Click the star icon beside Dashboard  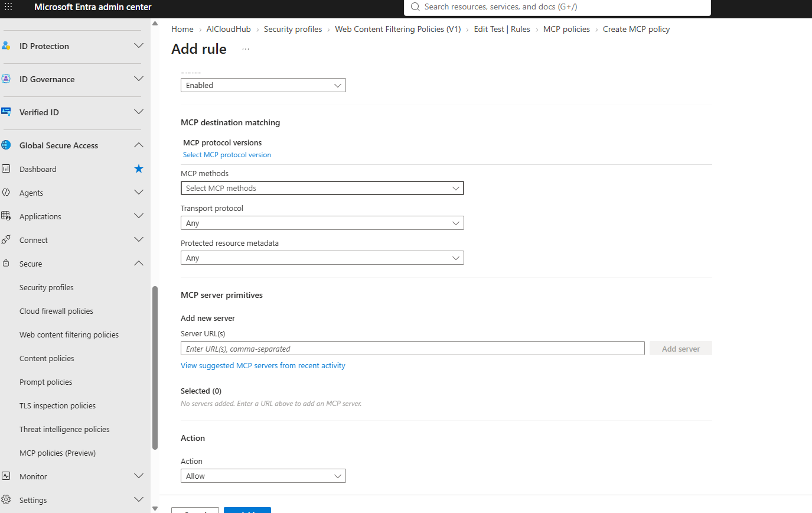pyautogui.click(x=139, y=169)
